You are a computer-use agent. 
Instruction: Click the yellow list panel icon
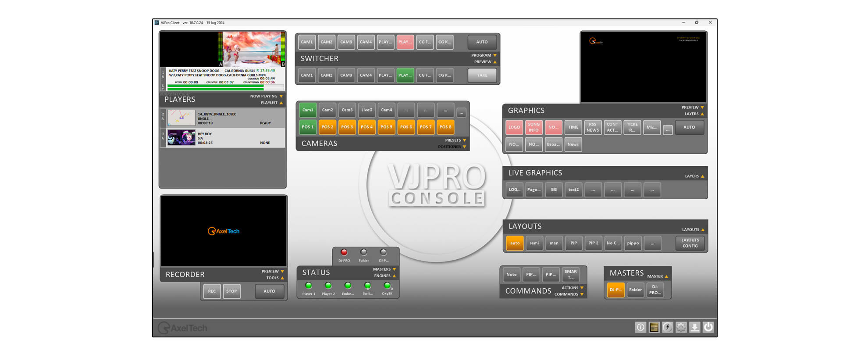tap(654, 327)
